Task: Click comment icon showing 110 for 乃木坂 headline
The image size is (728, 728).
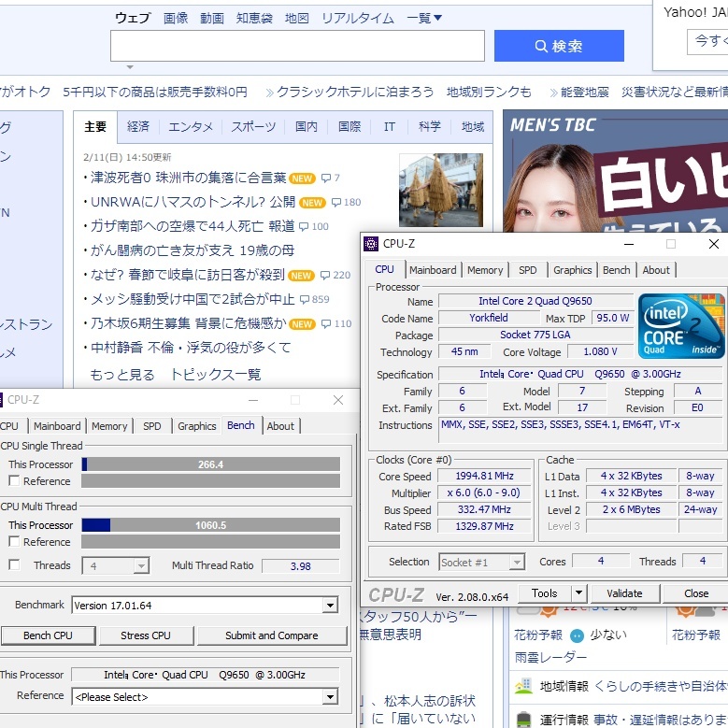Action: 326,323
